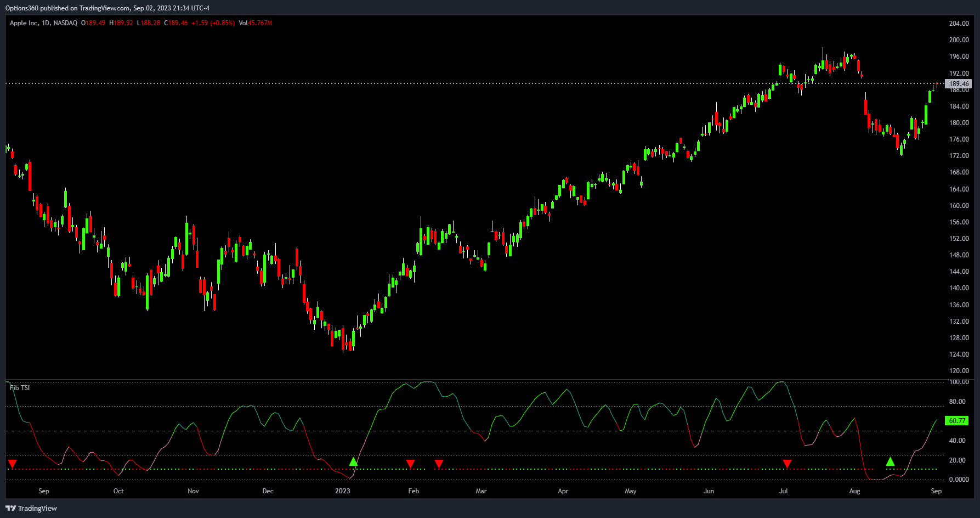This screenshot has height=518, width=980.
Task: Click the 80.00 level on the TSI scale
Action: tap(958, 402)
